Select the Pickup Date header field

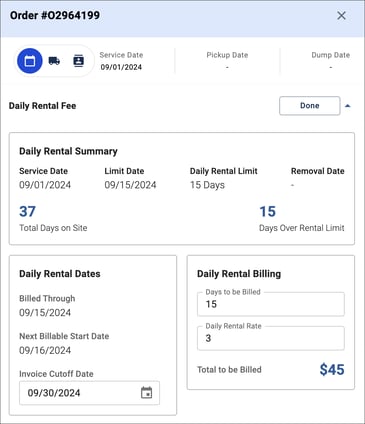(227, 61)
